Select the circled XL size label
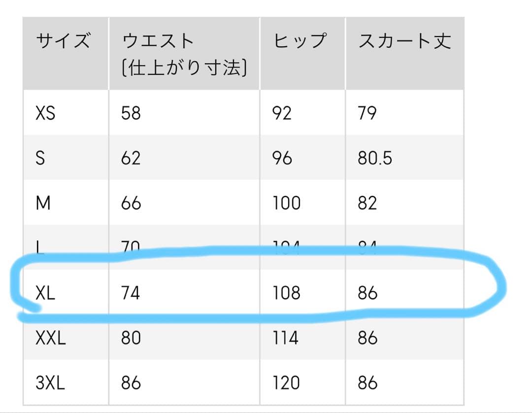This screenshot has width=532, height=413. click(x=45, y=293)
